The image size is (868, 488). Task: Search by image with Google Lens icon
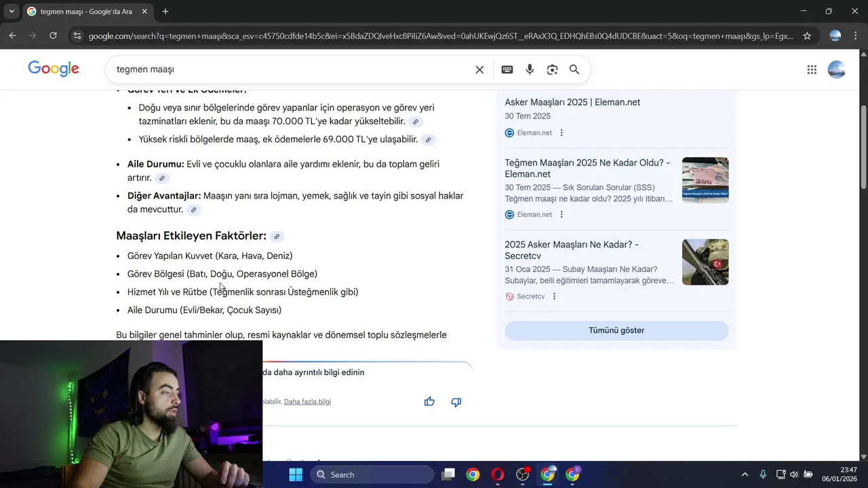click(x=552, y=69)
